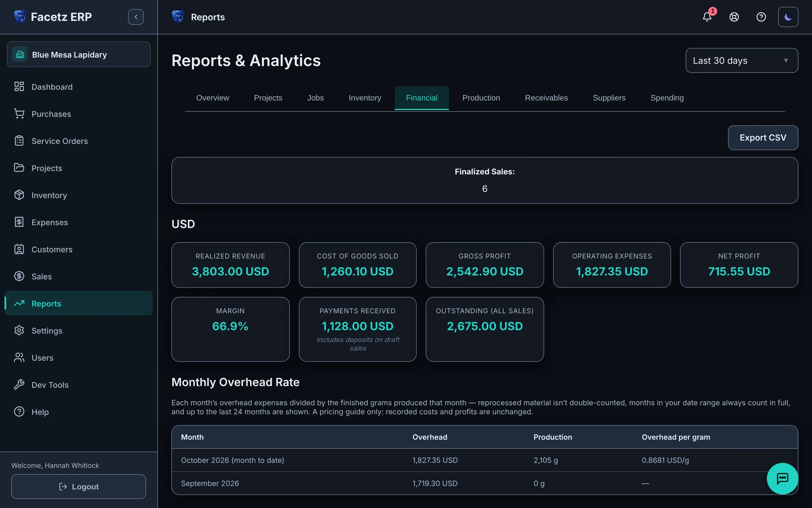
Task: Open Reports in the sidebar
Action: click(78, 303)
